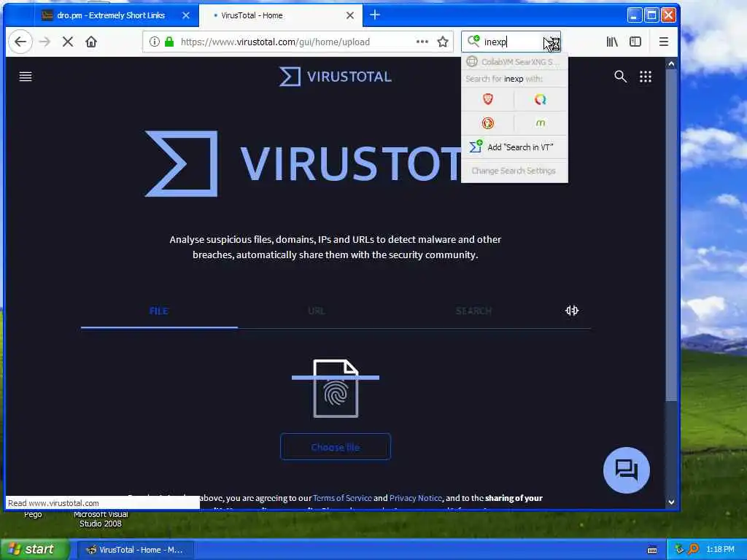
Task: Open the Firefox hamburger menu
Action: 664,42
